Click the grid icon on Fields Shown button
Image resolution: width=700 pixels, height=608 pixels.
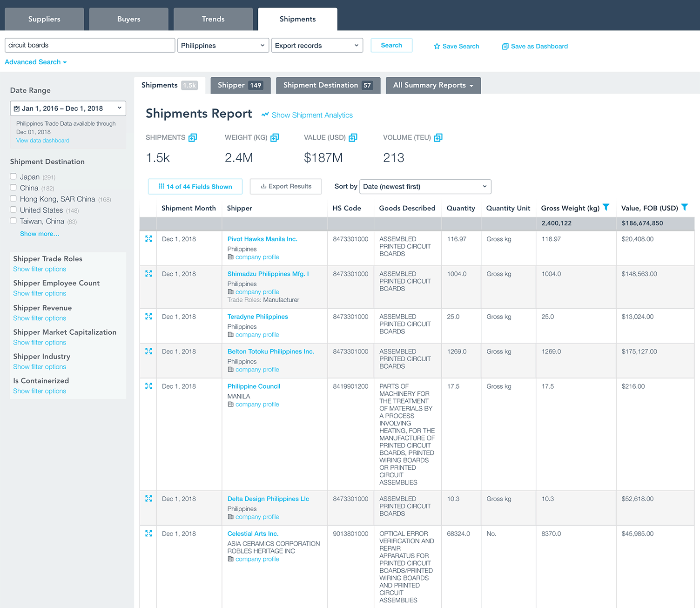coord(162,186)
